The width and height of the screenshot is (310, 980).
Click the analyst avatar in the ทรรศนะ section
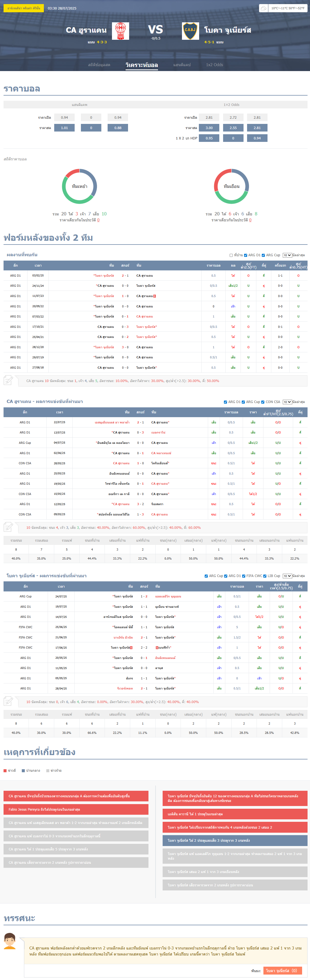click(x=10, y=941)
